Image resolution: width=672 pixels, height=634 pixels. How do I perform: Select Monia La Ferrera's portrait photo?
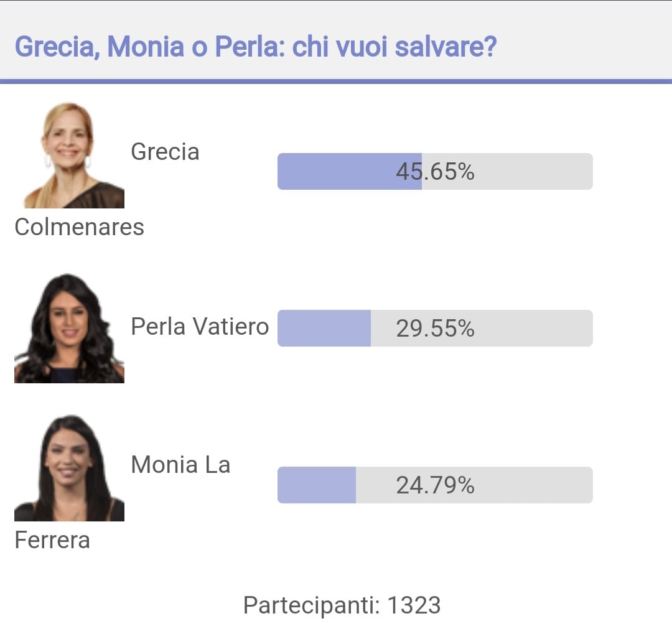pyautogui.click(x=70, y=468)
